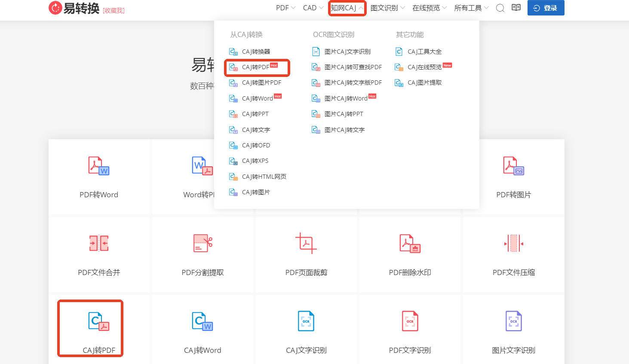Open the PDF删除水印 icon

pyautogui.click(x=410, y=243)
